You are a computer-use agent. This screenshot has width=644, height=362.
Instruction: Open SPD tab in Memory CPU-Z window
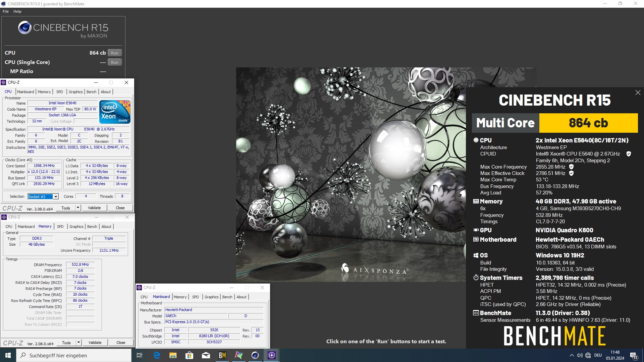pyautogui.click(x=60, y=227)
